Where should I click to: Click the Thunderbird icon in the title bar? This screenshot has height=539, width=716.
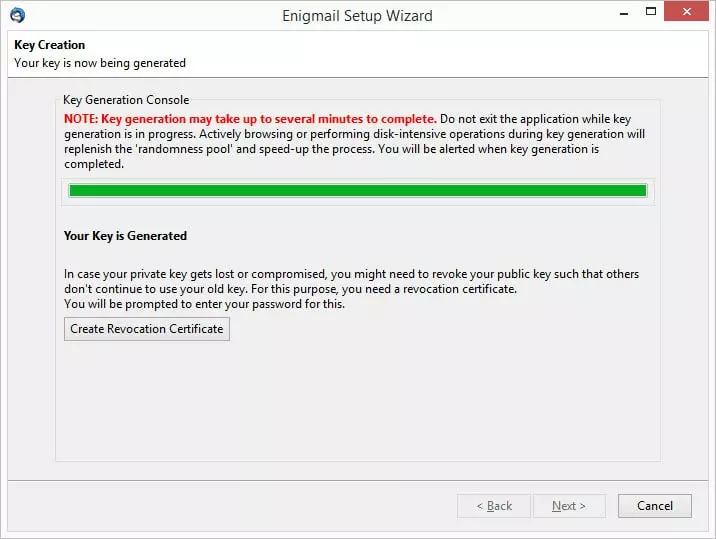(16, 15)
